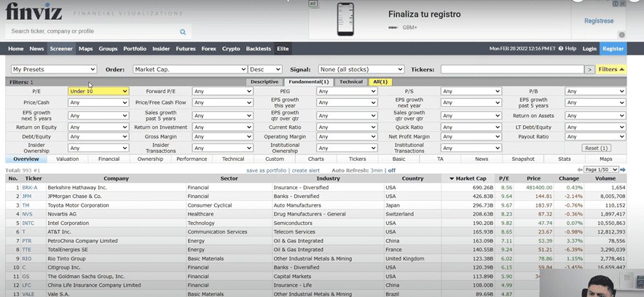The image size is (644, 297).
Task: Go to next results page arrow
Action: (x=623, y=169)
